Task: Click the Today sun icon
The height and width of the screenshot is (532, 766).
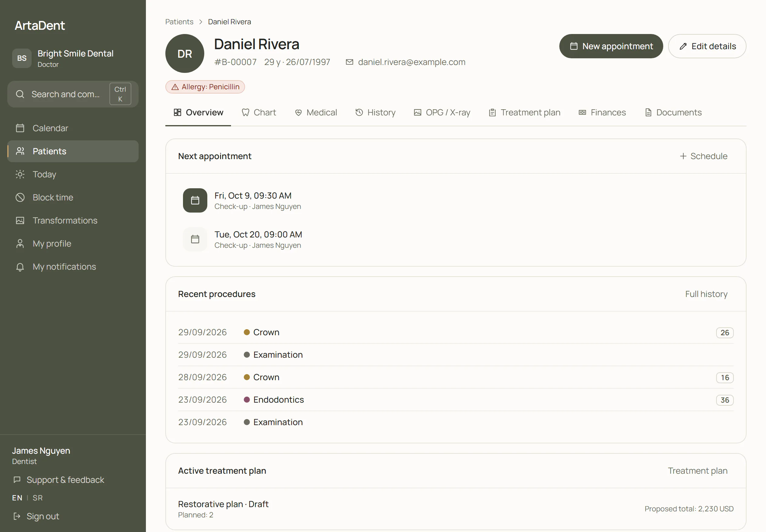Action: [x=20, y=174]
